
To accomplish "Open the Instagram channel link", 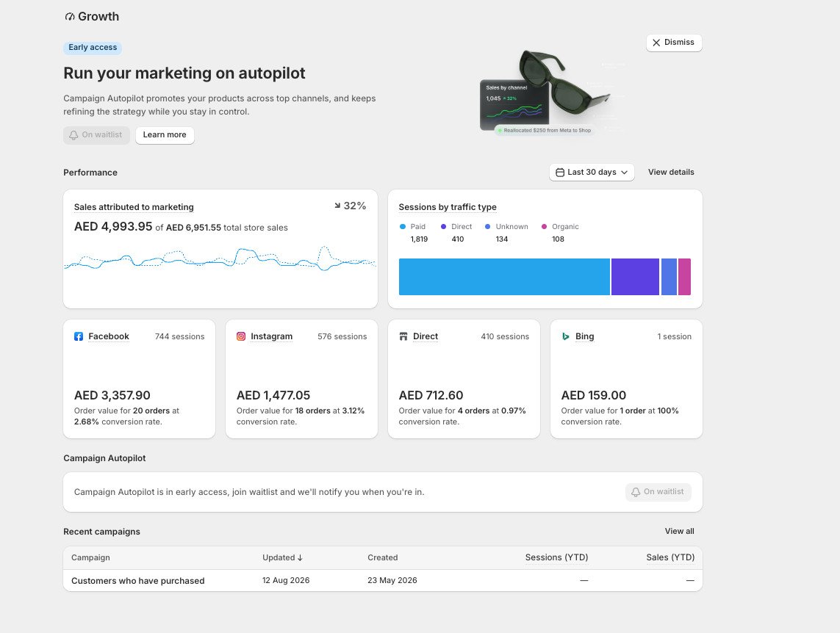I will point(272,336).
